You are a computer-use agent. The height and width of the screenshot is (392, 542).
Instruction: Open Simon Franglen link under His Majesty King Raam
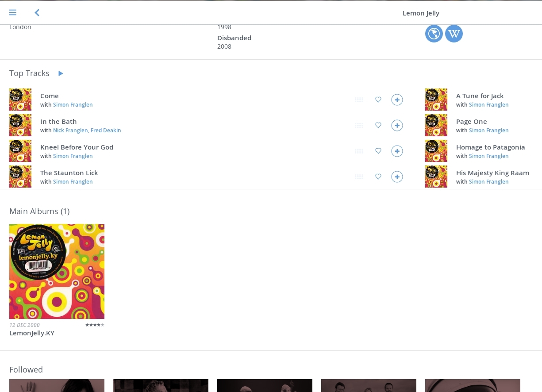pyautogui.click(x=489, y=182)
